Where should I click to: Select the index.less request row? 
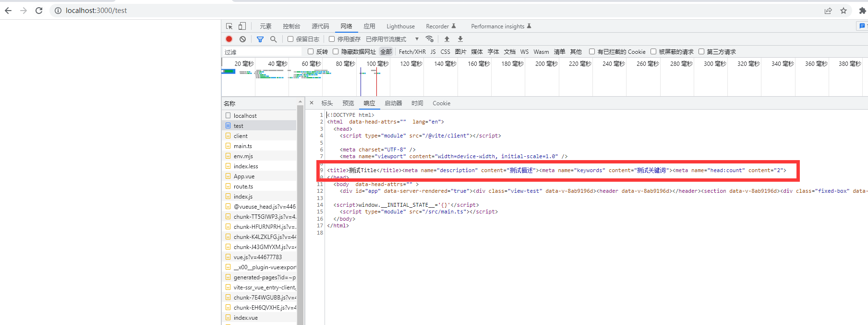[259, 166]
